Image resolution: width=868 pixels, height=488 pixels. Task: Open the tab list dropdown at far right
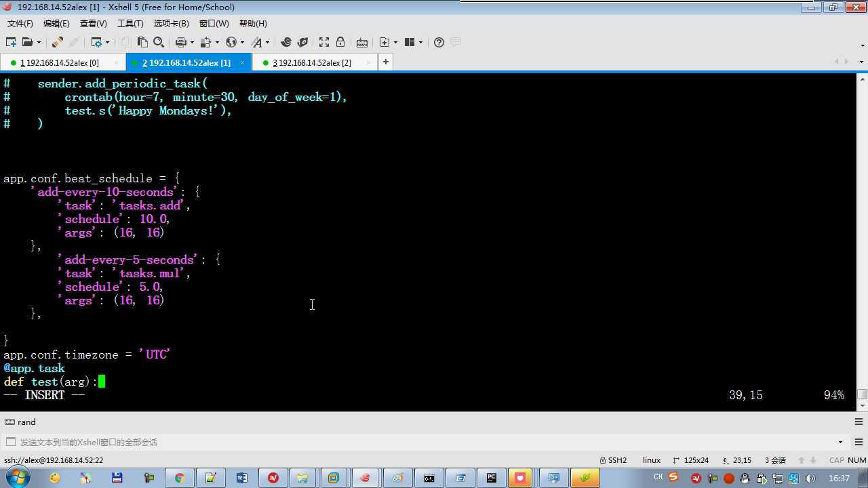(861, 62)
